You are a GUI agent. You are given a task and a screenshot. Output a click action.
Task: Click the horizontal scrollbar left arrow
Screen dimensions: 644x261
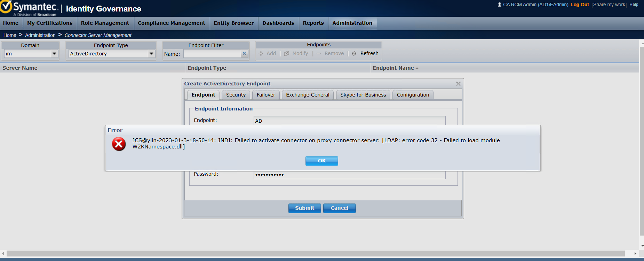tap(3, 254)
